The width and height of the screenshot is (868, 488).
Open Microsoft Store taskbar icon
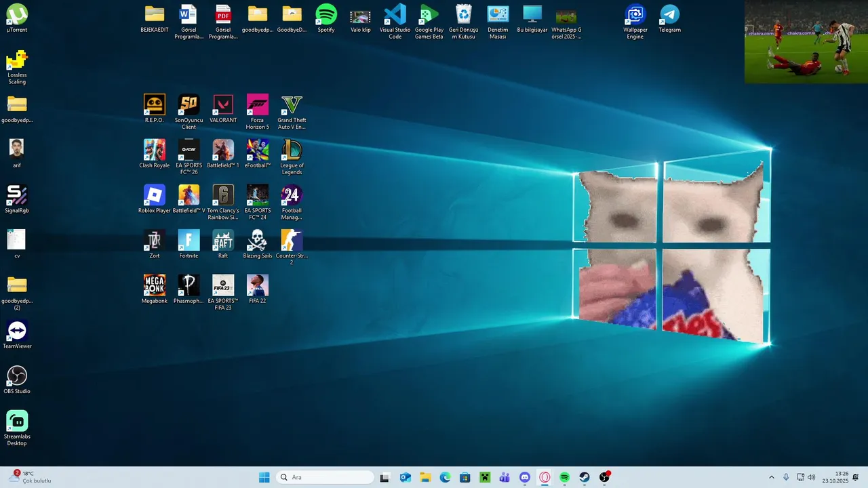[465, 477]
